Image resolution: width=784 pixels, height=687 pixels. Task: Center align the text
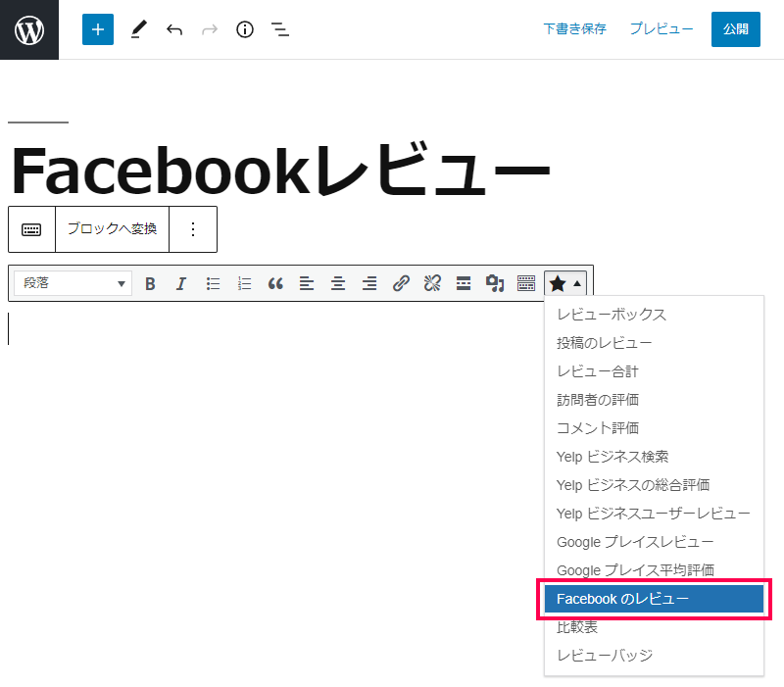[x=338, y=283]
